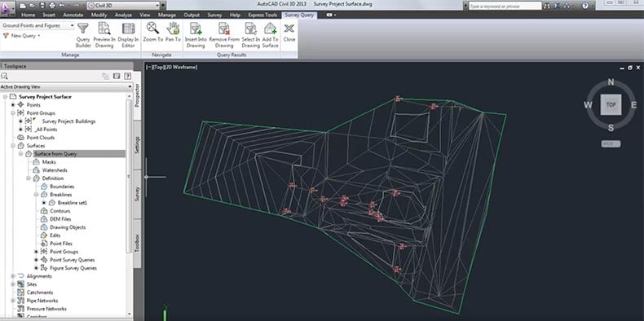Click the Save quick access icon
644x321 pixels.
(x=42, y=6)
